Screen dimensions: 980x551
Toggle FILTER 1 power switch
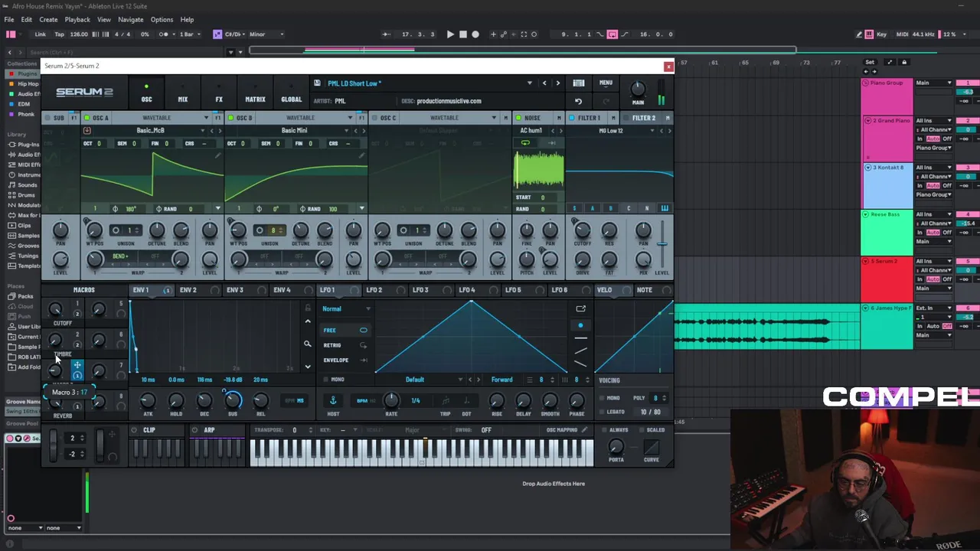[x=571, y=118]
